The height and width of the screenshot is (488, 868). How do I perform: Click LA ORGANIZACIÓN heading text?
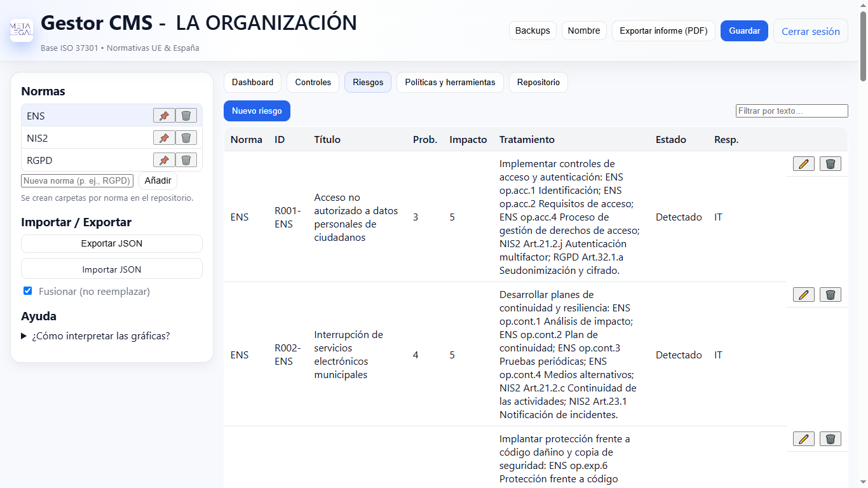click(x=266, y=23)
